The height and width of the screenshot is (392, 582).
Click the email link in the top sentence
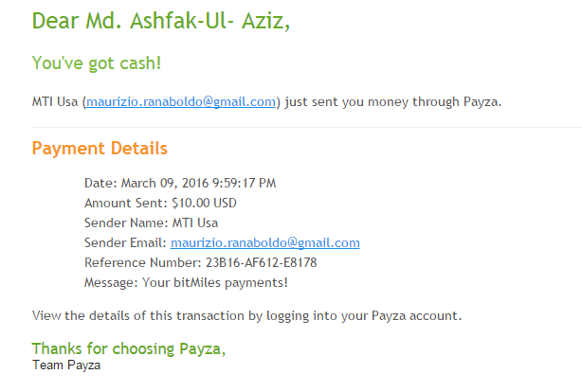click(x=181, y=101)
